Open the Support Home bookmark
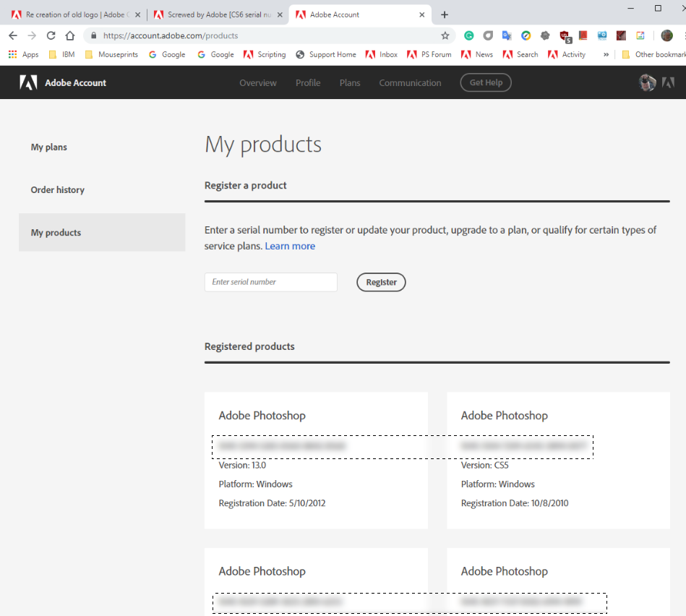Image resolution: width=686 pixels, height=616 pixels. click(x=326, y=54)
